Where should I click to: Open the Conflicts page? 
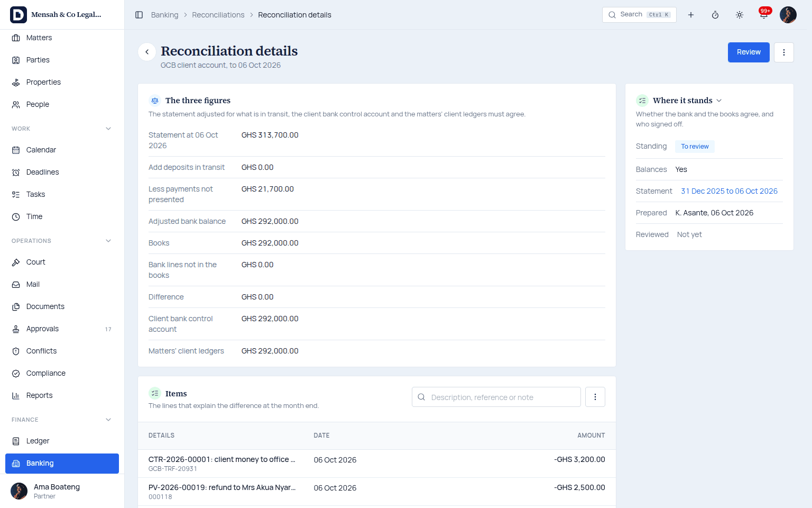pos(62,351)
